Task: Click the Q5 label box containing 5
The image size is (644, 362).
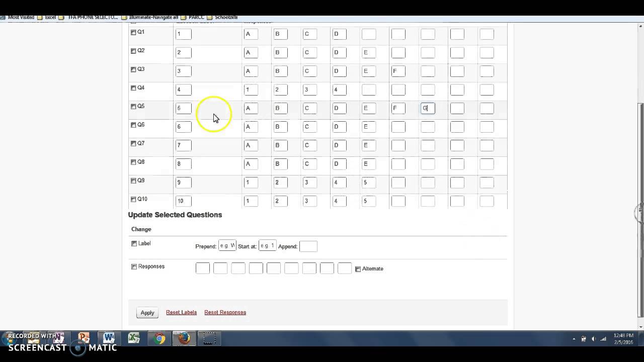Action: [x=183, y=108]
